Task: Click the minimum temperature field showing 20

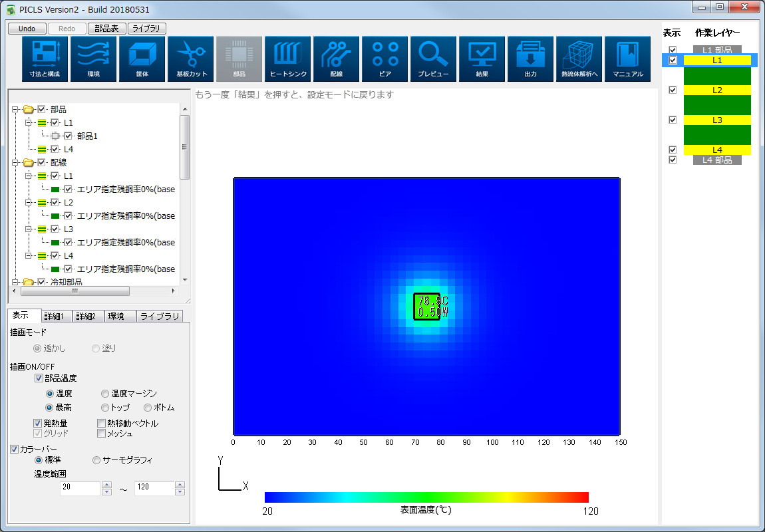Action: pos(80,487)
